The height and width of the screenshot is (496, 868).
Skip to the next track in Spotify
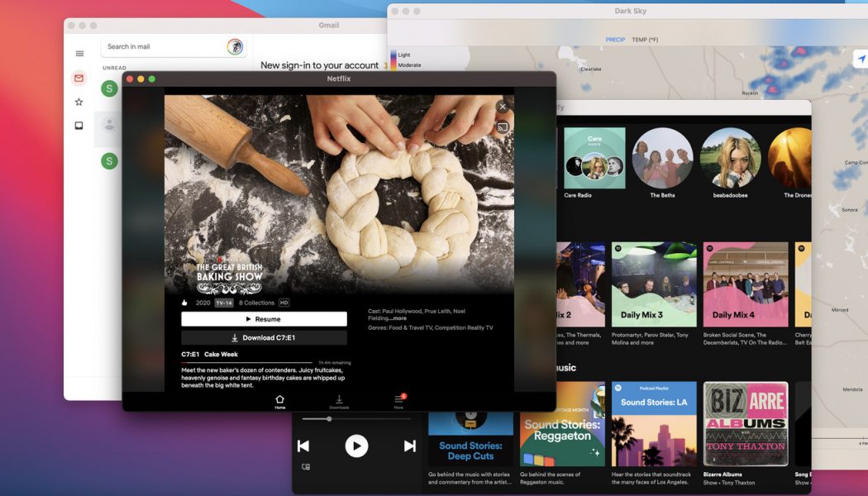click(408, 445)
